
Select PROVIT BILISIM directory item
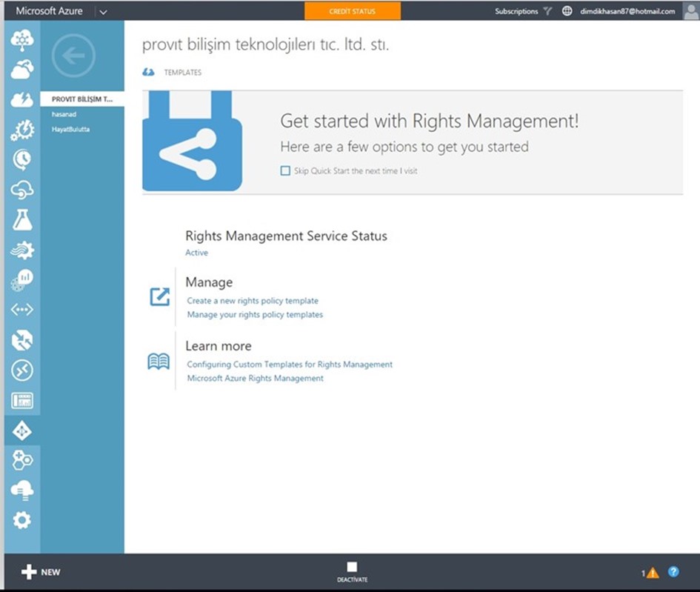[x=82, y=99]
